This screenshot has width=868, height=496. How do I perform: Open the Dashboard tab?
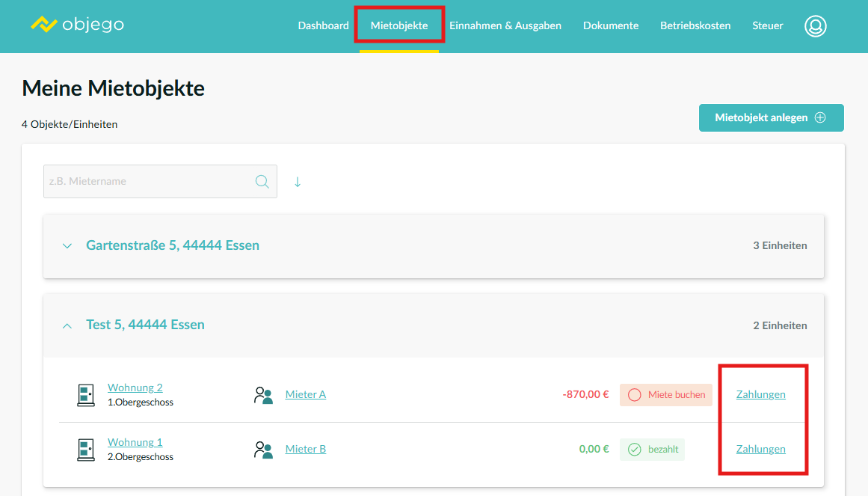(323, 25)
